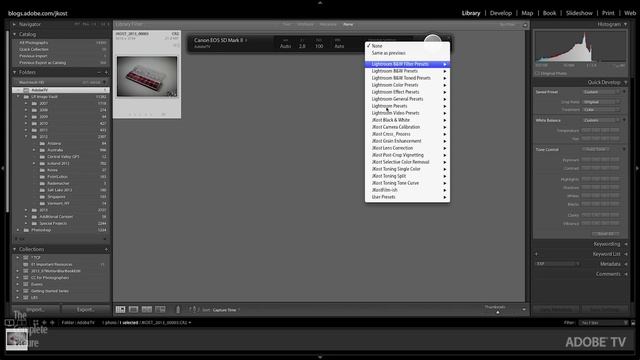Screen dimensions: 640x360
Task: Choose Lightroom B&W Filter Presets submenu
Action: point(407,64)
